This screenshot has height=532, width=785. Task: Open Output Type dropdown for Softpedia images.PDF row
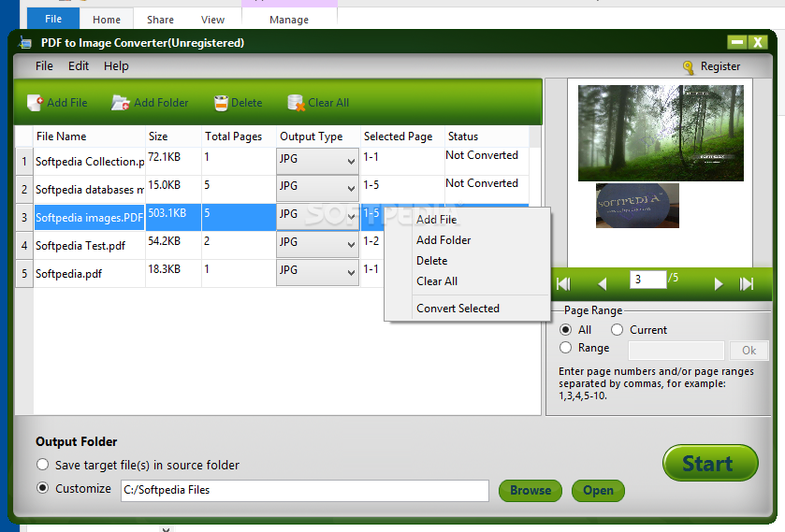(317, 217)
